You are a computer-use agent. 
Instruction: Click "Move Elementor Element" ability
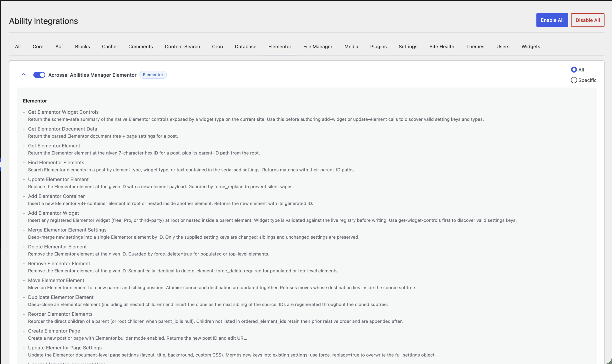pyautogui.click(x=56, y=281)
